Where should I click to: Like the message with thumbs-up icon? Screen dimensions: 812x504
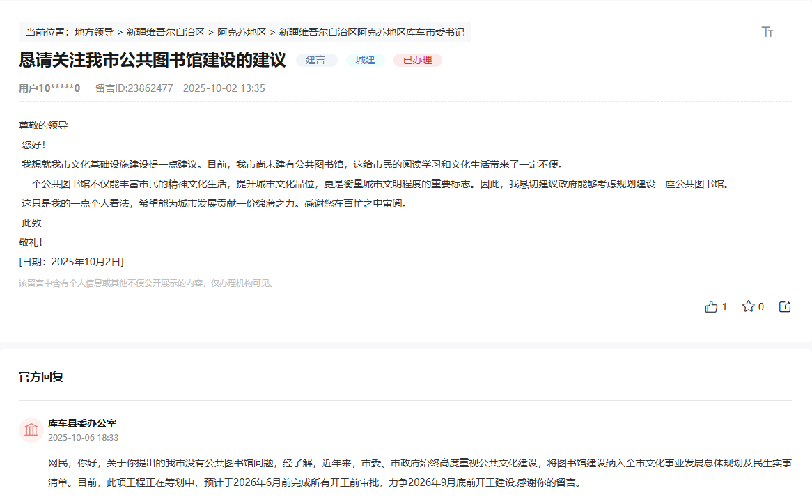pos(711,306)
